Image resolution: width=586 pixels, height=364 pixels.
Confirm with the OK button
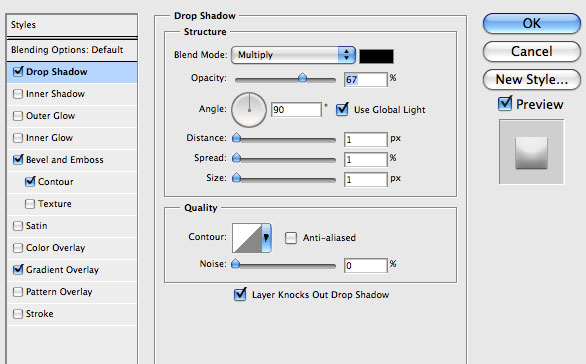tap(532, 24)
